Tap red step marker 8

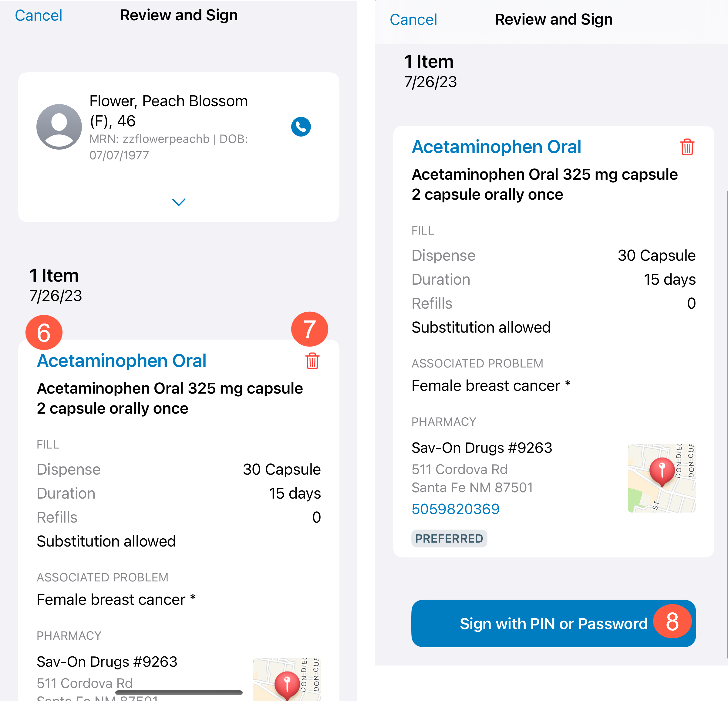[x=672, y=621]
